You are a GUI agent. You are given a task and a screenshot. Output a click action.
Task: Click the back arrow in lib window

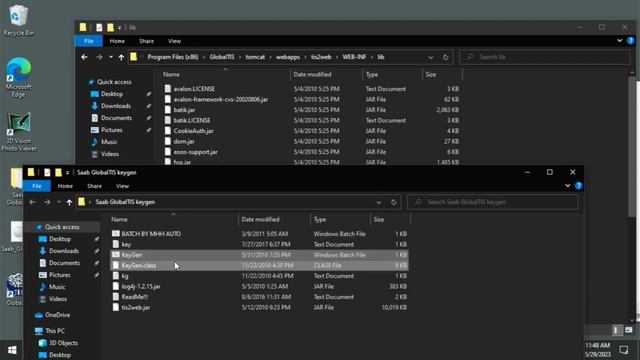(x=84, y=57)
